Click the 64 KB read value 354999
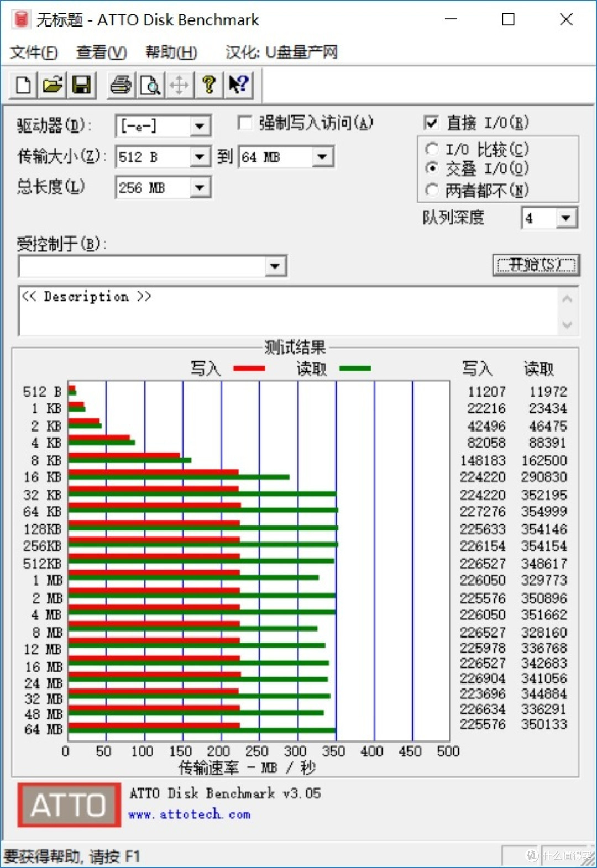Image resolution: width=597 pixels, height=868 pixels. (544, 512)
